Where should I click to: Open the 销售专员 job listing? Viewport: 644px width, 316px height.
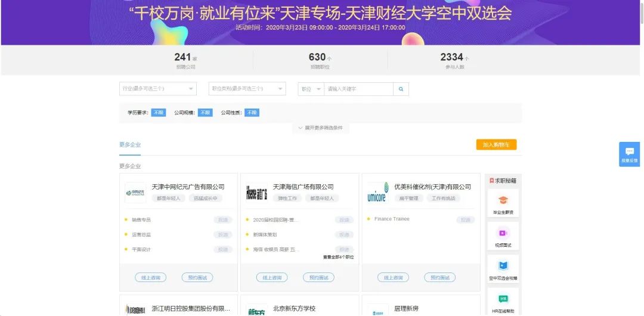point(141,220)
